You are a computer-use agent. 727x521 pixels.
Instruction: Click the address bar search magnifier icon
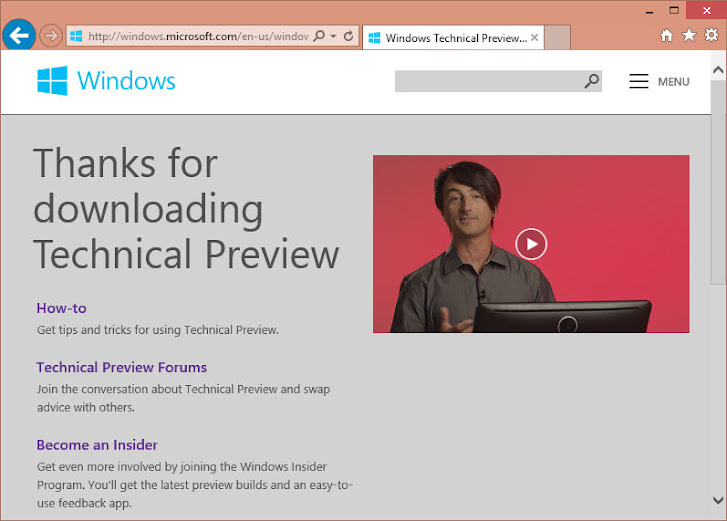point(319,36)
